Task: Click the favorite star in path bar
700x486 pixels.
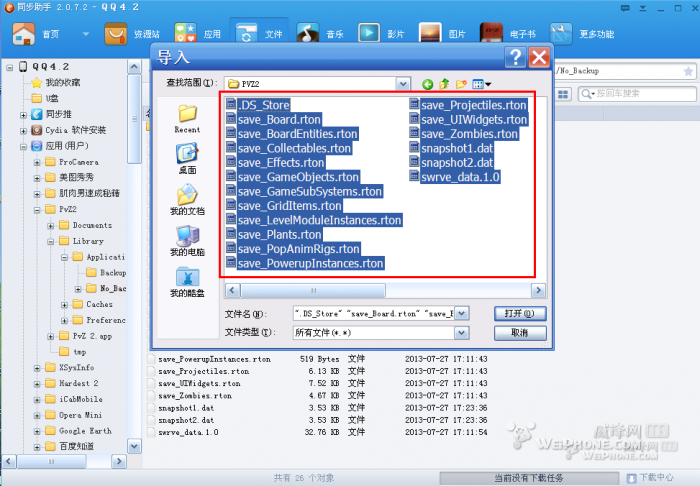Action: (688, 71)
